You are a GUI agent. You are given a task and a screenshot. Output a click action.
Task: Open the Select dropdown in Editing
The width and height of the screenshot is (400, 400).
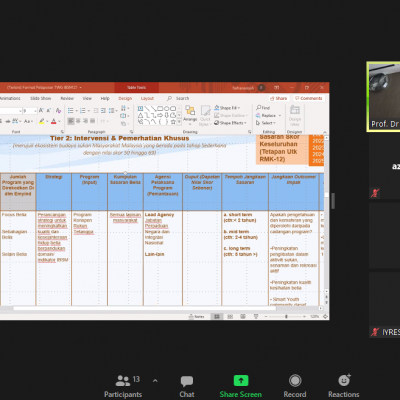tap(265, 123)
